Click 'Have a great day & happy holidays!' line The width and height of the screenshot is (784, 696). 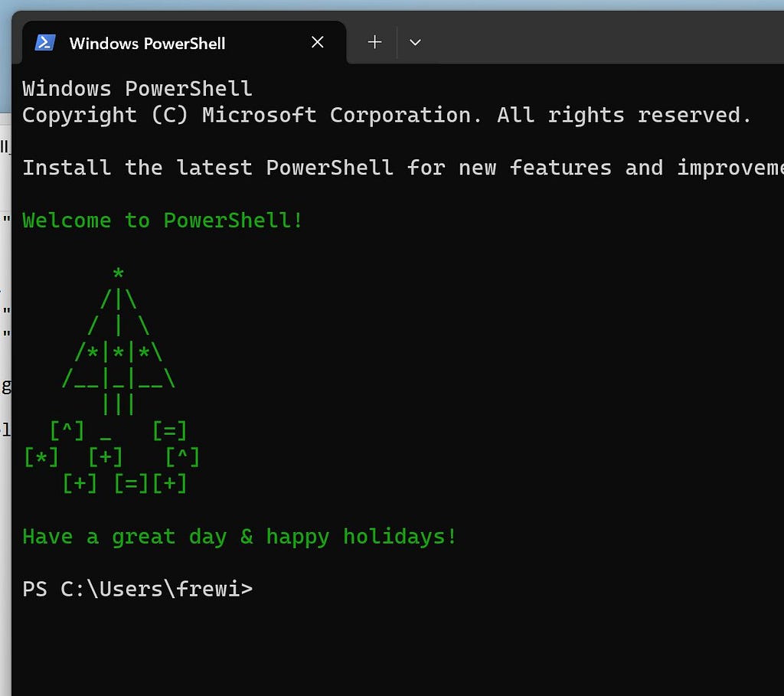click(239, 537)
